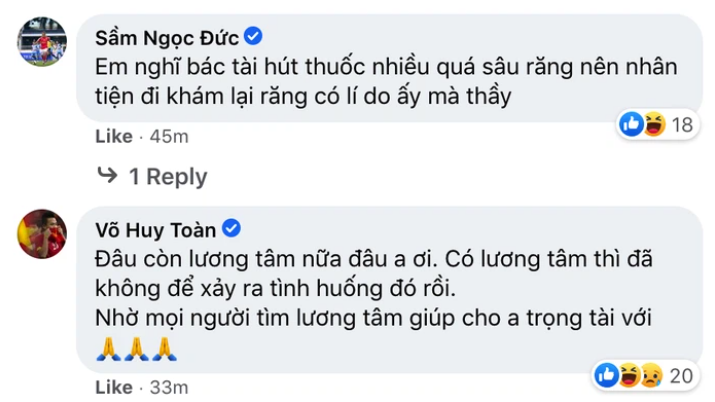Expand the 1 Reply thread
The height and width of the screenshot is (402, 715).
[167, 177]
